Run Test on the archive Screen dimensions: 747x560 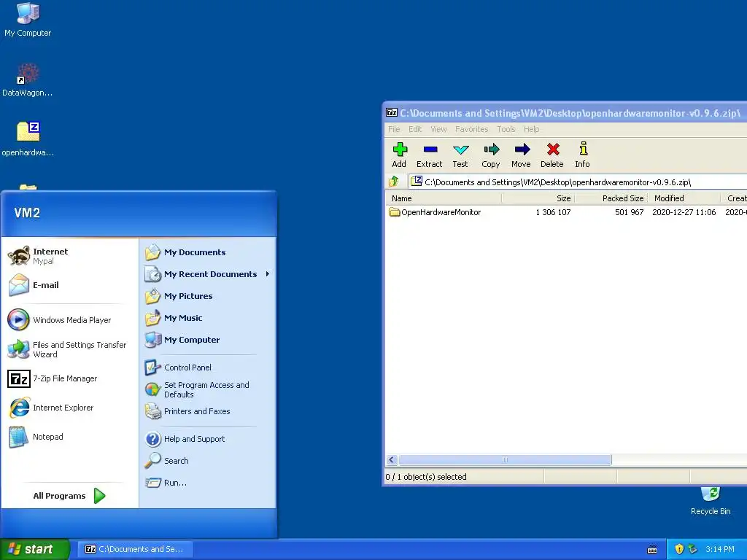460,155
